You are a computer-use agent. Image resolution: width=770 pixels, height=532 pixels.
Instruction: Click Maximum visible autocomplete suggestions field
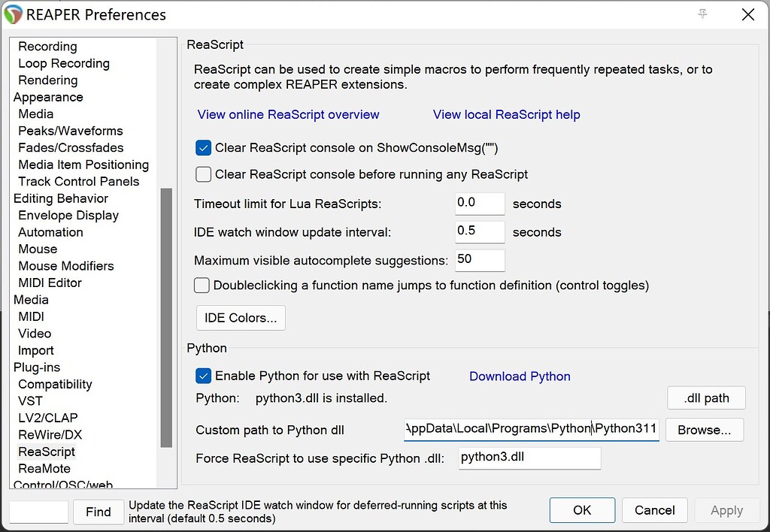click(x=480, y=260)
